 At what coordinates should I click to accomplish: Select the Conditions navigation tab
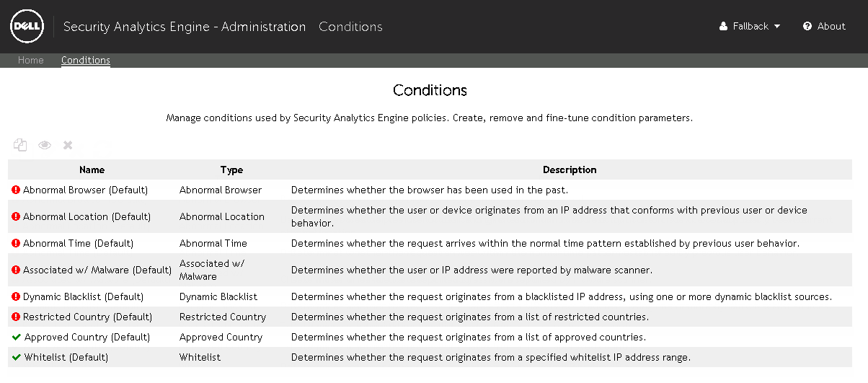point(86,60)
